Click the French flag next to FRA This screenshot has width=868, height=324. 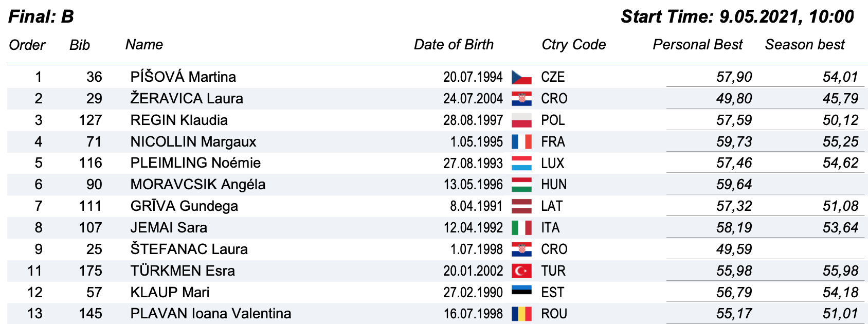(x=521, y=141)
